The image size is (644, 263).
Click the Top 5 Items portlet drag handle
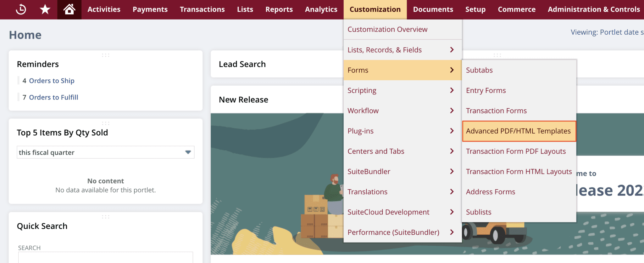(x=106, y=123)
